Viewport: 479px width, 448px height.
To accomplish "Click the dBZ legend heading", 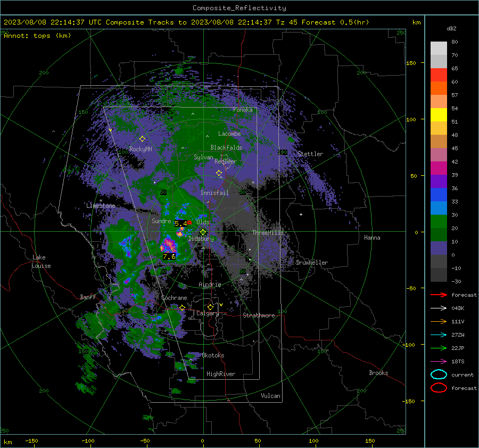I will click(x=451, y=29).
